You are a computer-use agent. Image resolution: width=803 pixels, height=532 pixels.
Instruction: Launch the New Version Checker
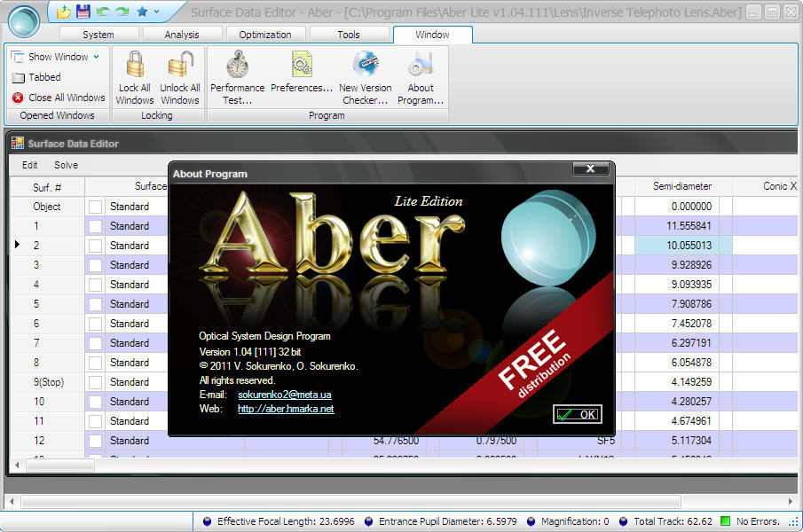click(x=366, y=78)
